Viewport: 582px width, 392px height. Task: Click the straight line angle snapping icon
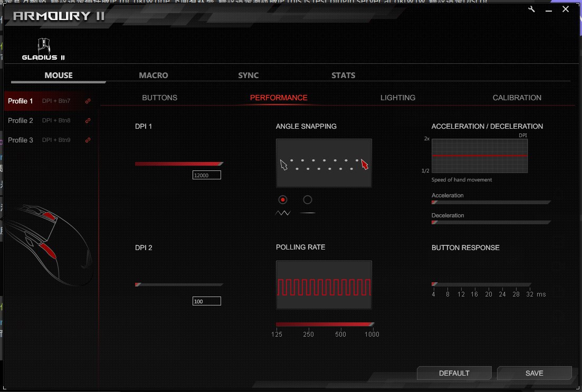[307, 213]
